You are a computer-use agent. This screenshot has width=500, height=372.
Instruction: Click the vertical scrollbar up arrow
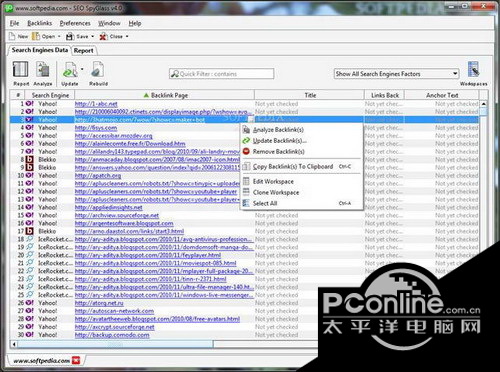(x=483, y=104)
